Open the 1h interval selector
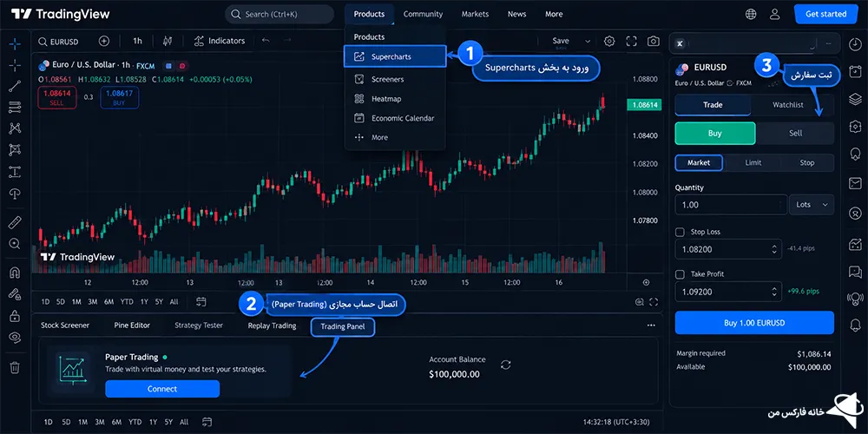Screen dimensions: 868x434 point(137,41)
